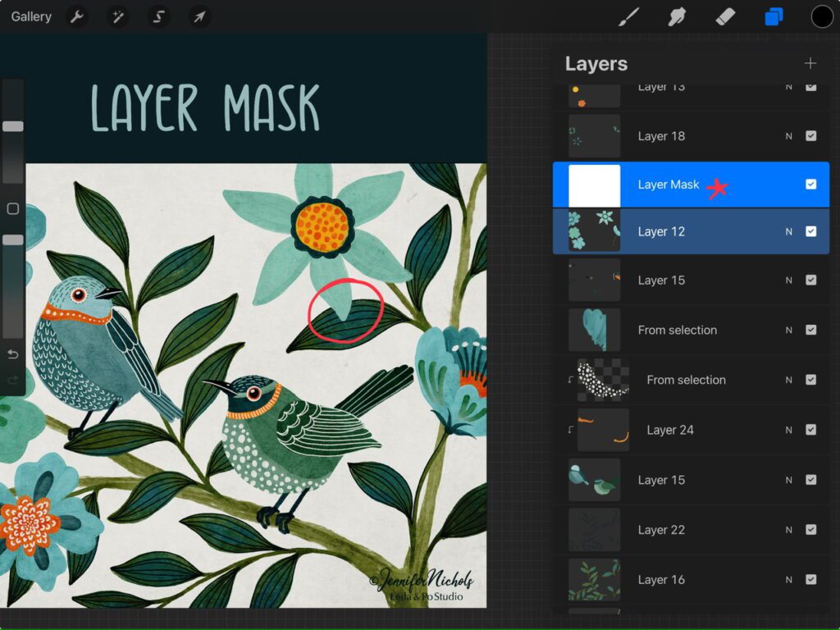Select Layer 24 row name
The image size is (840, 630).
670,430
